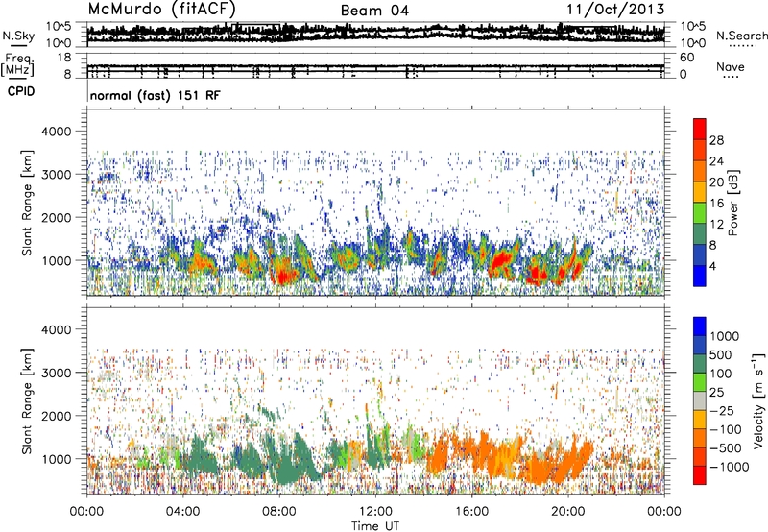Screen dimensions: 768x532
Task: Select the Beam 04 label
Action: click(374, 11)
